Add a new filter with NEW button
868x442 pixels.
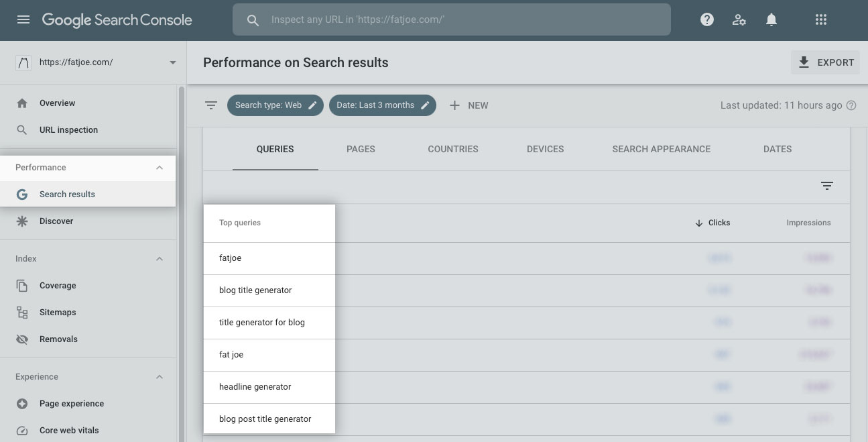point(469,105)
